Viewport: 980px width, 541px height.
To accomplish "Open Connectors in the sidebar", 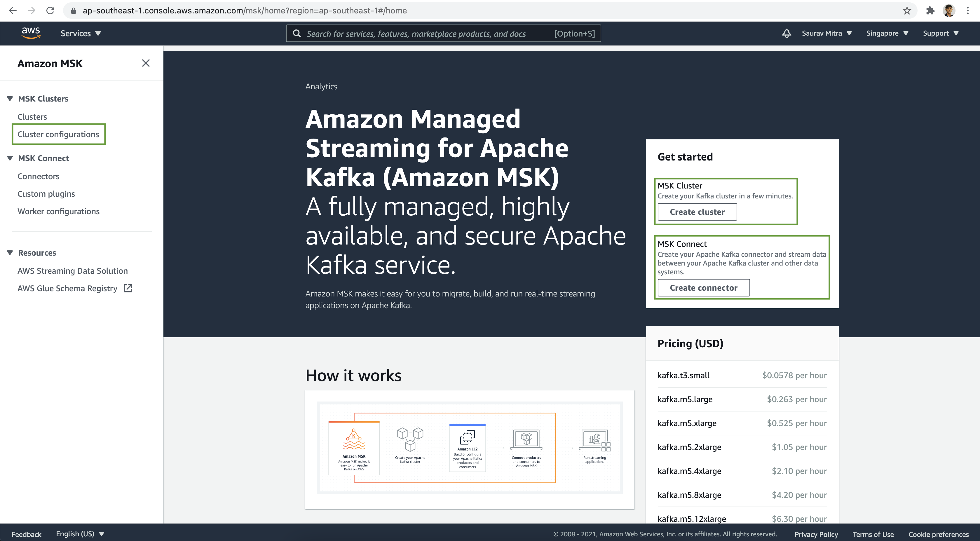I will point(39,176).
